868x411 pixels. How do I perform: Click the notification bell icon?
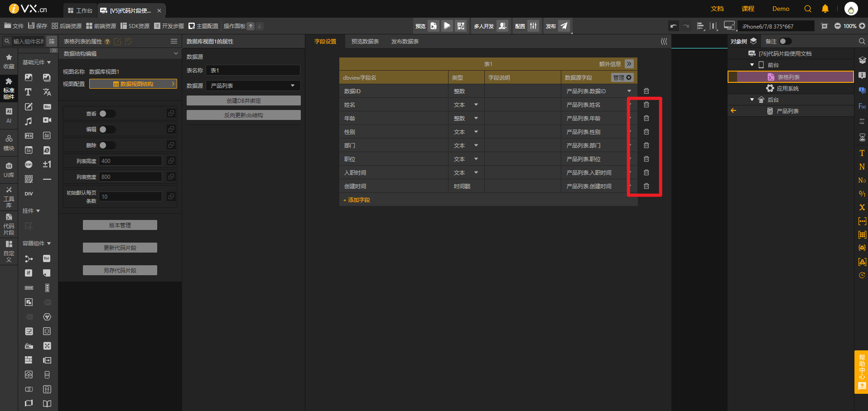[825, 9]
